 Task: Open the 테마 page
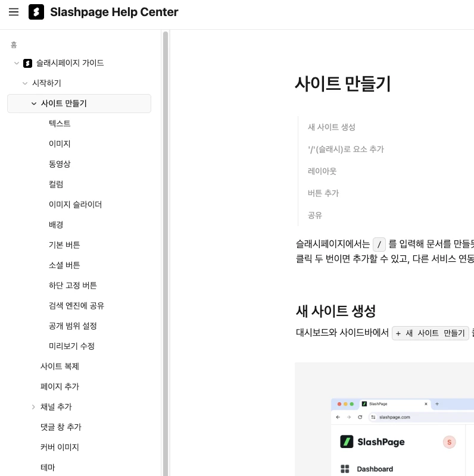48,468
